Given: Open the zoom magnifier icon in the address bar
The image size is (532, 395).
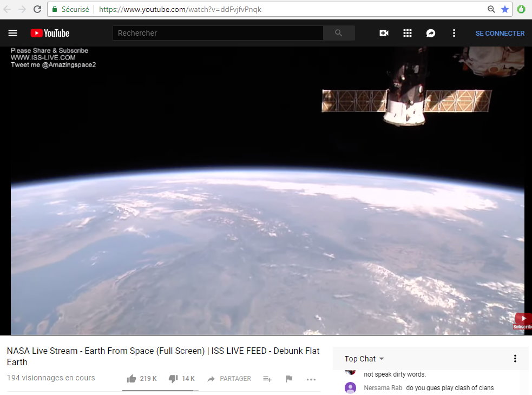Looking at the screenshot, I should tap(491, 9).
